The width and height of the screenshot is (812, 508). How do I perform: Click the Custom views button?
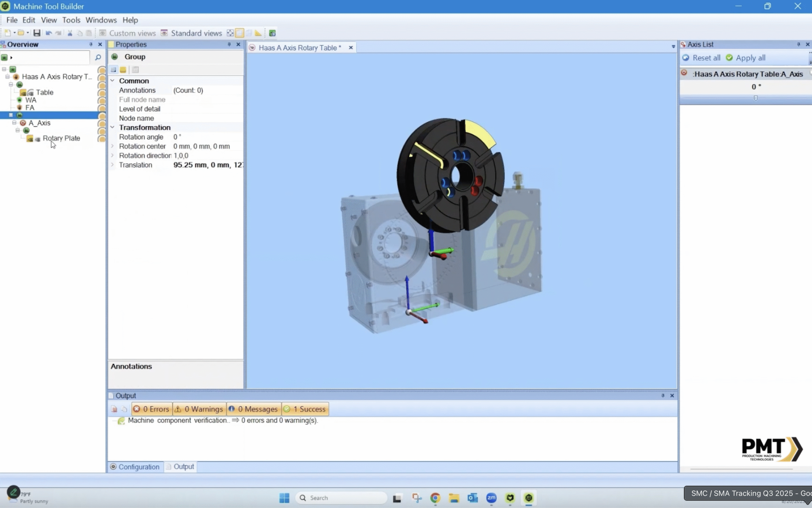tap(128, 33)
